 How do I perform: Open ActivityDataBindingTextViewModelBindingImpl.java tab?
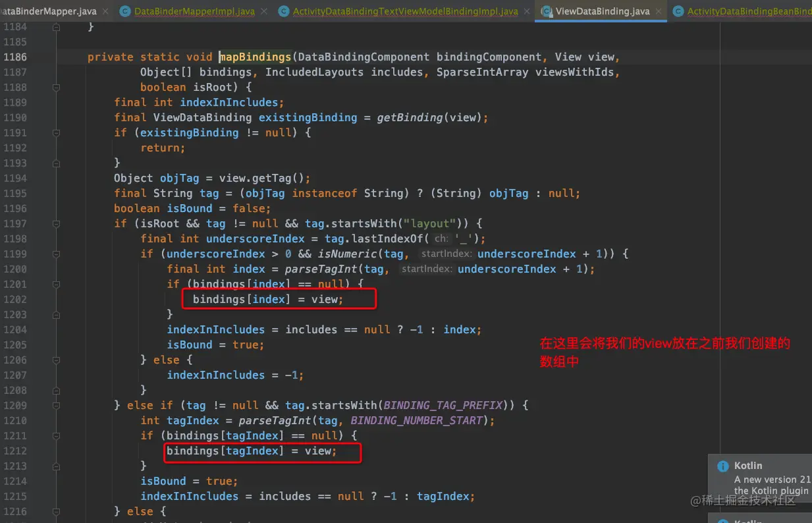click(405, 11)
